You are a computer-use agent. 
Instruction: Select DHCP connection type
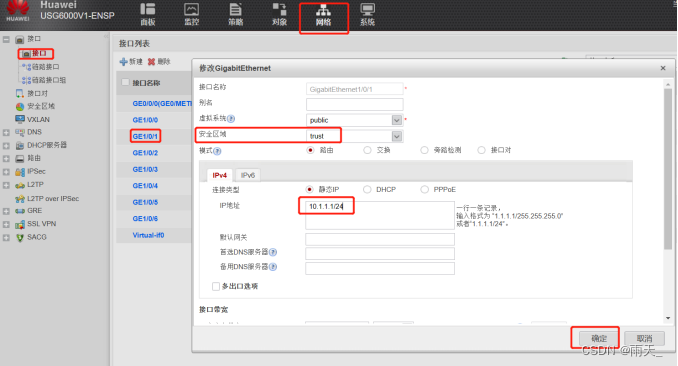[367, 189]
